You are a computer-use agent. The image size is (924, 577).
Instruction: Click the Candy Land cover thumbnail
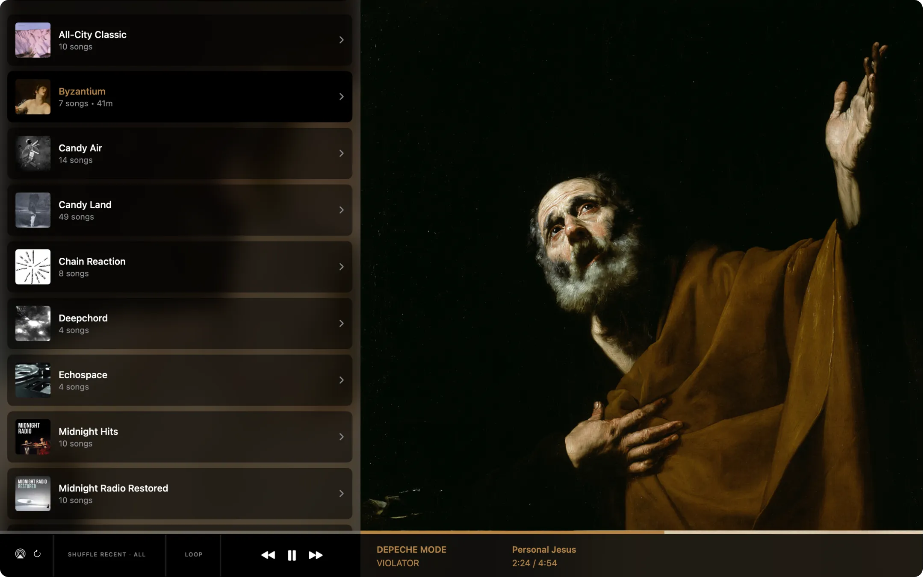33,210
